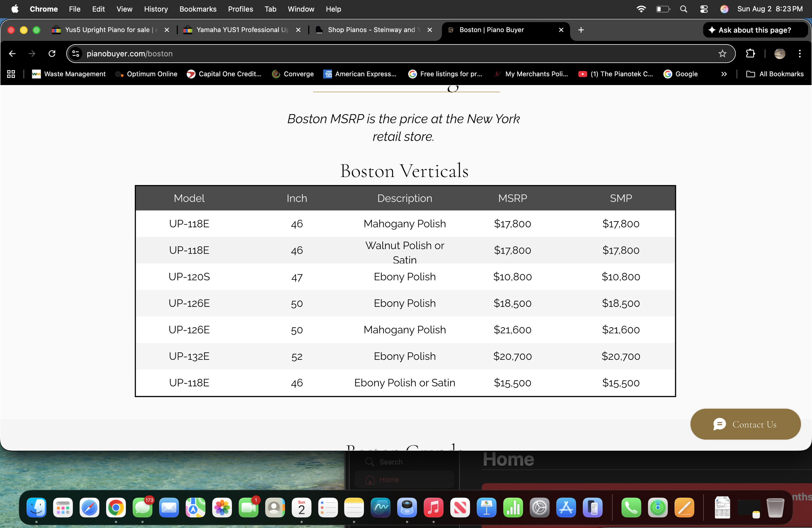812x528 pixels.
Task: Open Spotlight search in the menu bar
Action: click(x=683, y=9)
